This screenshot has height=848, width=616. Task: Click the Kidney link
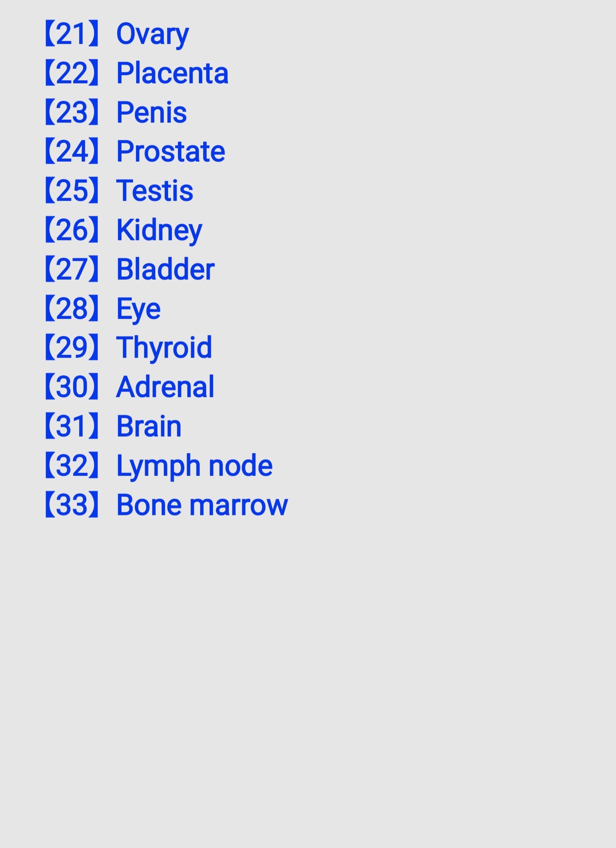[159, 231]
